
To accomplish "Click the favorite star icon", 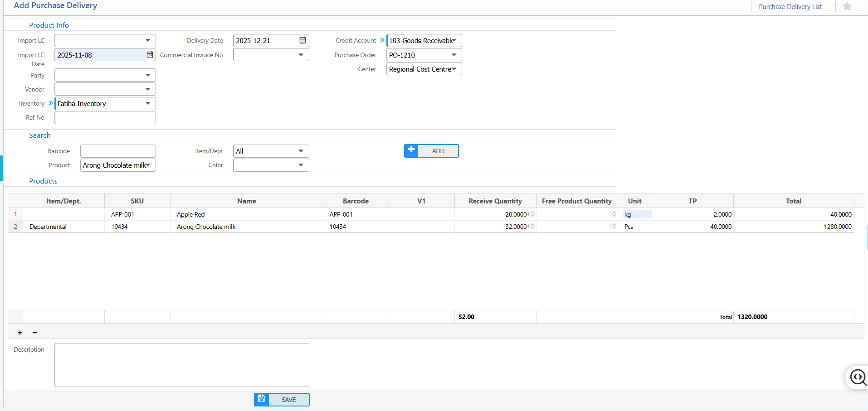I will click(x=847, y=6).
